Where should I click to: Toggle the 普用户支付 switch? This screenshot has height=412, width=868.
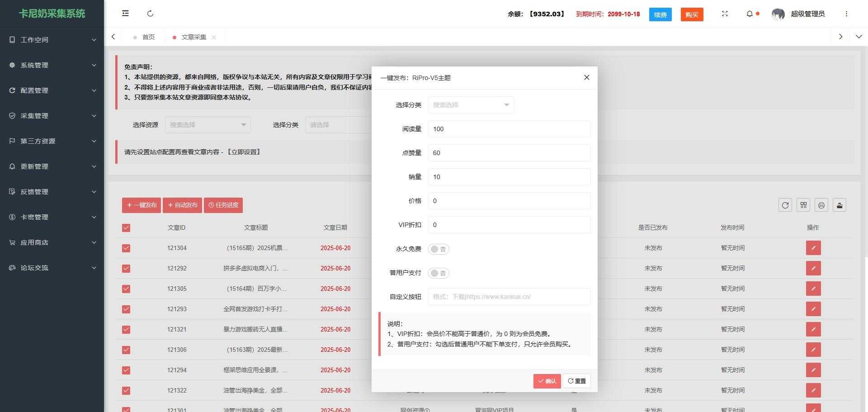click(x=439, y=273)
